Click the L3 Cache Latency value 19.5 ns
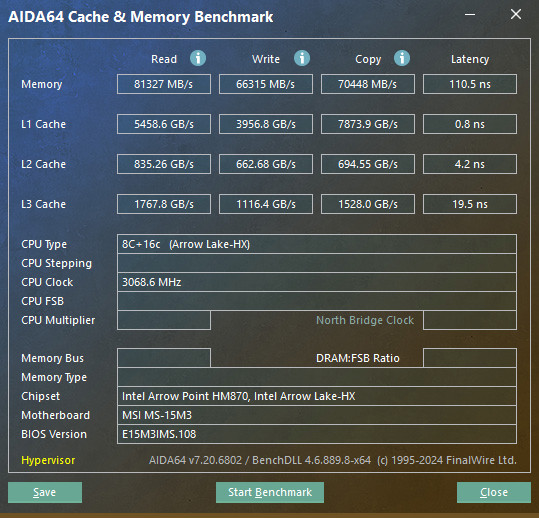 coord(470,204)
